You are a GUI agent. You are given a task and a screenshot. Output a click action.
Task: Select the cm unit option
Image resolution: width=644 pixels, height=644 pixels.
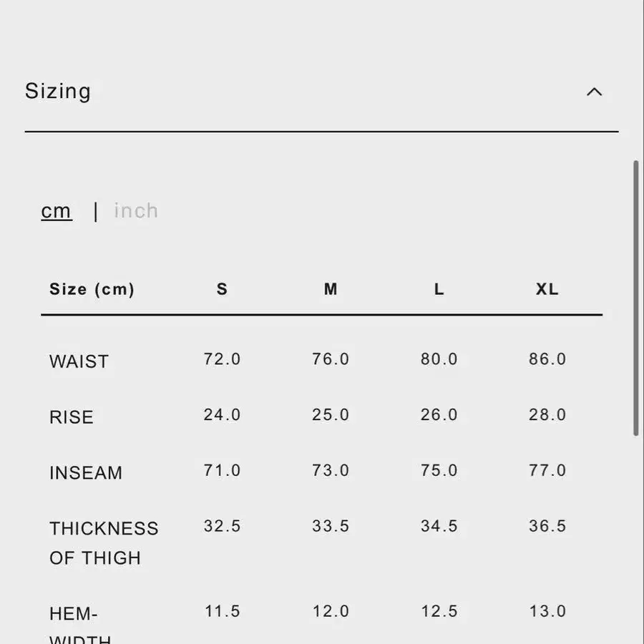pyautogui.click(x=57, y=211)
